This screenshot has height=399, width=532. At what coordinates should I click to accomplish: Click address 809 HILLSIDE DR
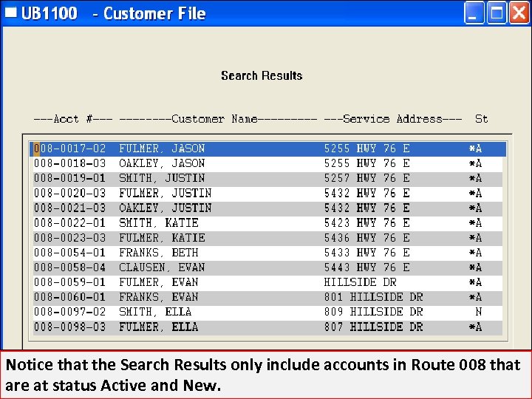point(373,312)
